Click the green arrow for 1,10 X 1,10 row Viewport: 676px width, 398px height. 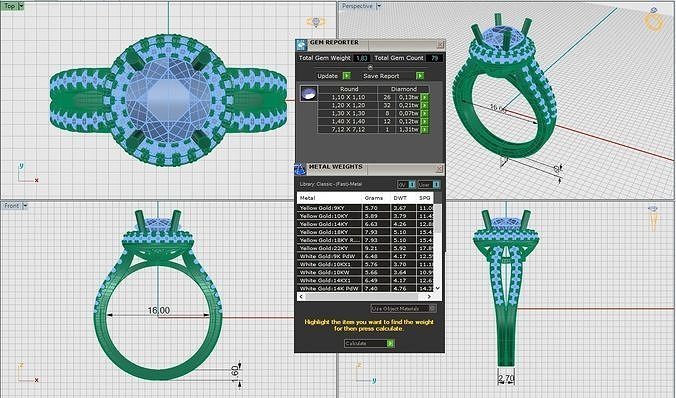click(x=425, y=97)
